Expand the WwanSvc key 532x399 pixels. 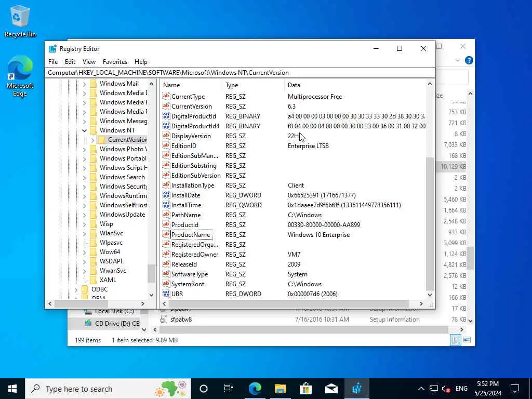[x=84, y=270]
